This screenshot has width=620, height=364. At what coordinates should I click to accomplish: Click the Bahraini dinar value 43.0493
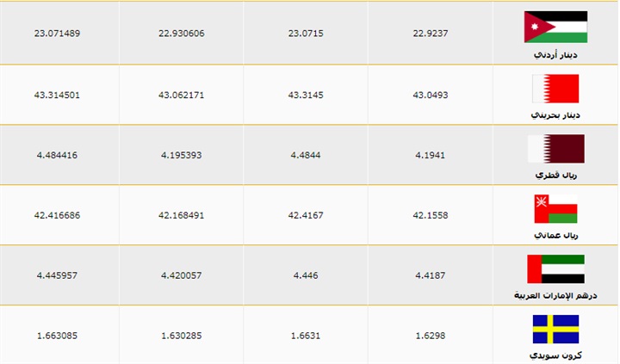point(431,95)
